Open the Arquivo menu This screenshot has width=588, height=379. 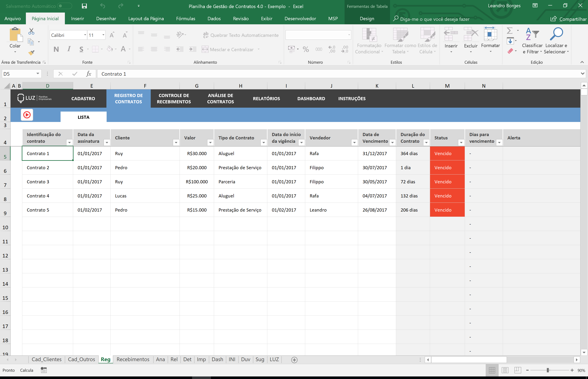13,19
